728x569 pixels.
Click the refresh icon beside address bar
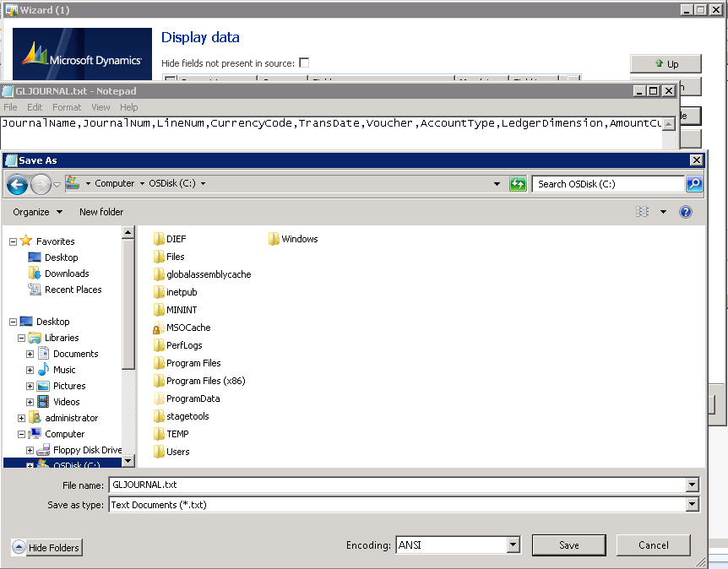pos(518,184)
